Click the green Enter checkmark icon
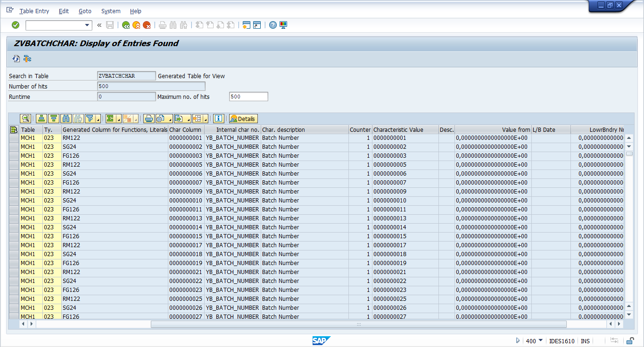Screen dimensions: 644x347 tap(16, 25)
